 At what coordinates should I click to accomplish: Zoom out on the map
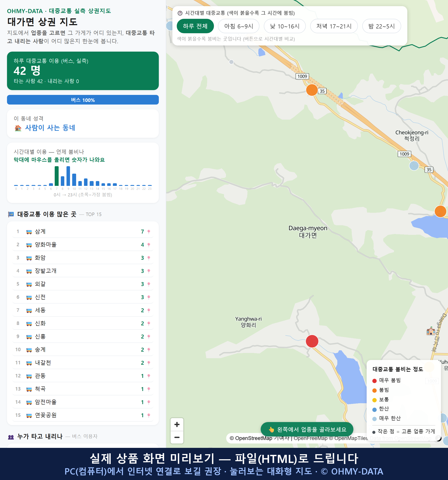click(177, 437)
